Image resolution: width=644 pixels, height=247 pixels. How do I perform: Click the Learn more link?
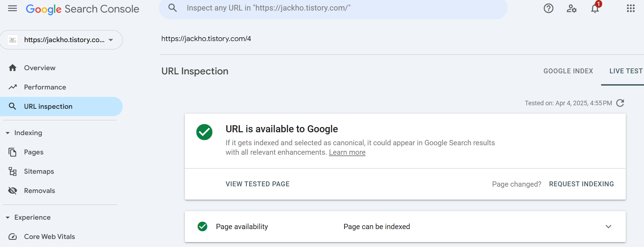pos(347,152)
